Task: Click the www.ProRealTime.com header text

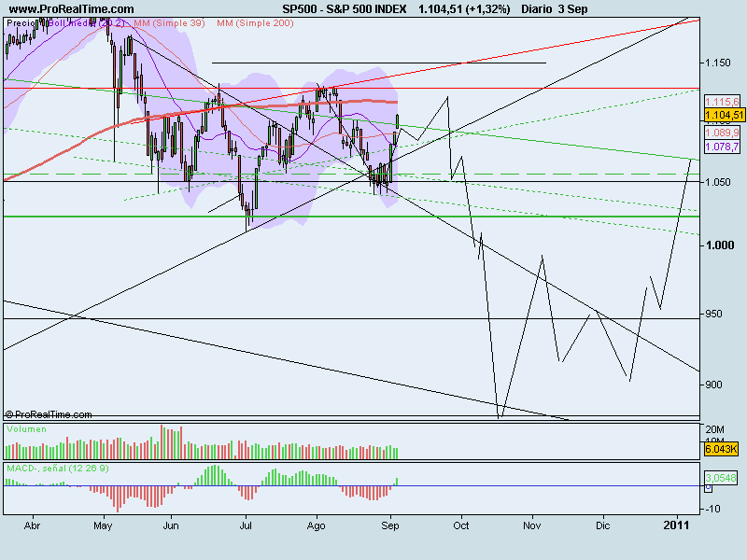Action: [72, 9]
